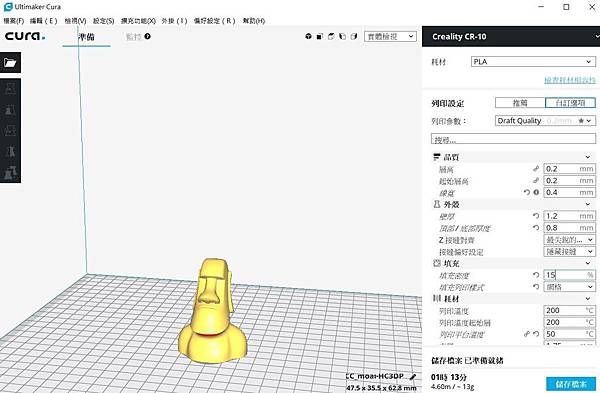Click the help icon beside 監控 tab
The height and width of the screenshot is (393, 600).
(148, 36)
